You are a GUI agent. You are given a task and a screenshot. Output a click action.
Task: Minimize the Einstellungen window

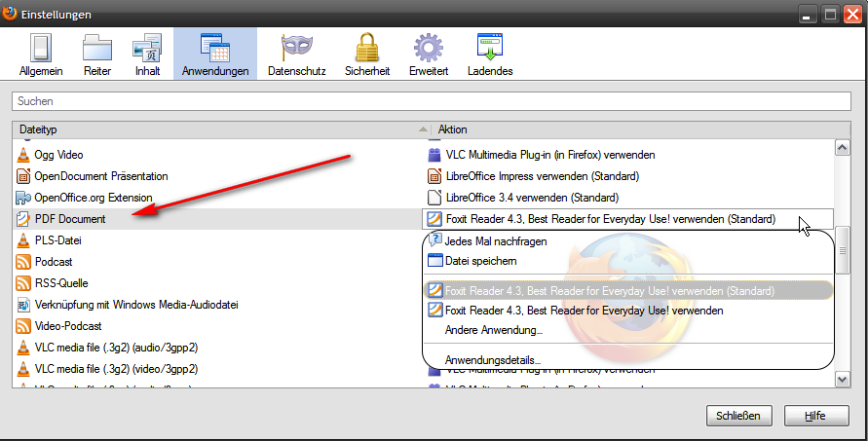[x=808, y=14]
